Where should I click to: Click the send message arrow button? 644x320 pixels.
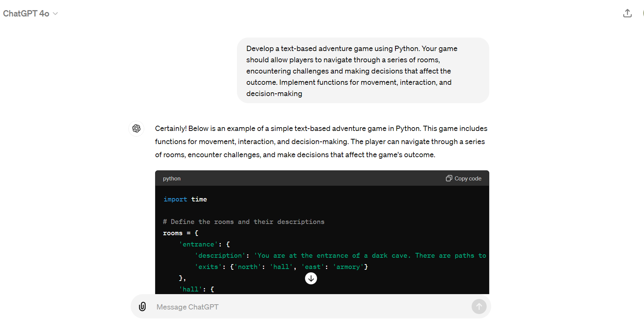pyautogui.click(x=479, y=306)
